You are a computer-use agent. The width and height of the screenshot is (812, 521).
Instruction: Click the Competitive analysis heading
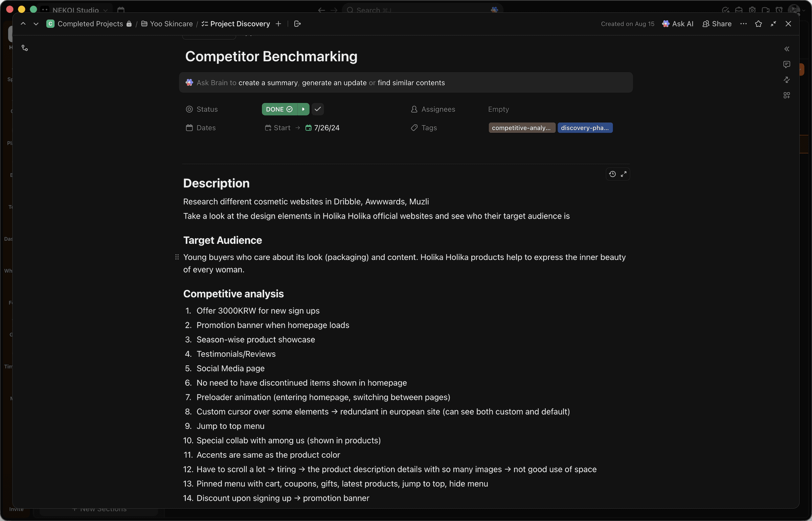pyautogui.click(x=233, y=294)
